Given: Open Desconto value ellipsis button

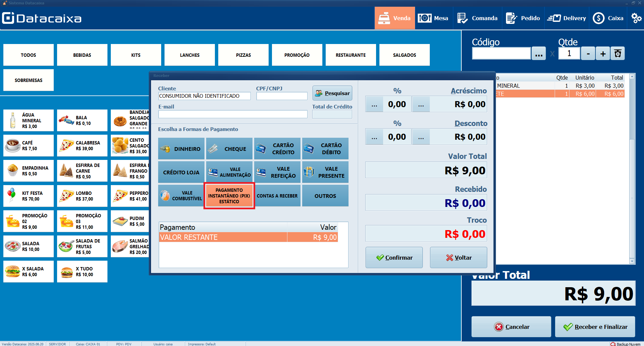Looking at the screenshot, I should (x=421, y=137).
